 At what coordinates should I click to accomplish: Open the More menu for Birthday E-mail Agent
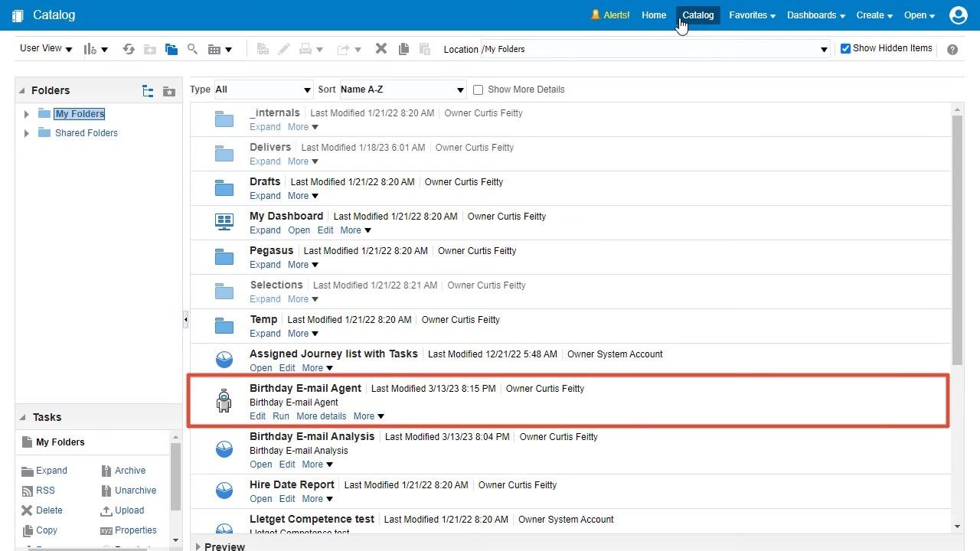[x=369, y=416]
